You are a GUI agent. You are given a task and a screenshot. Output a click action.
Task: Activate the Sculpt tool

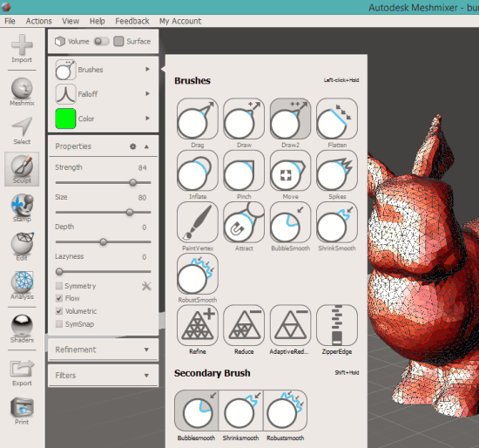[22, 169]
